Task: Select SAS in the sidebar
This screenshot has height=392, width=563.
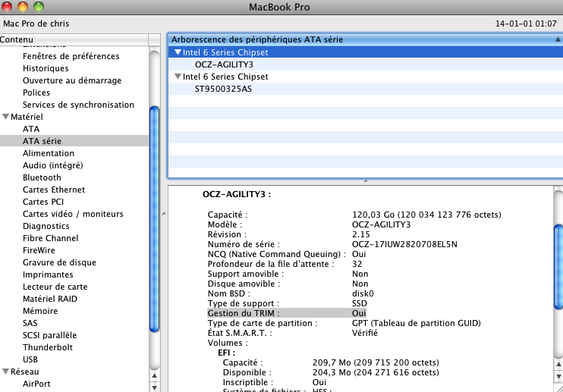Action: pos(30,324)
